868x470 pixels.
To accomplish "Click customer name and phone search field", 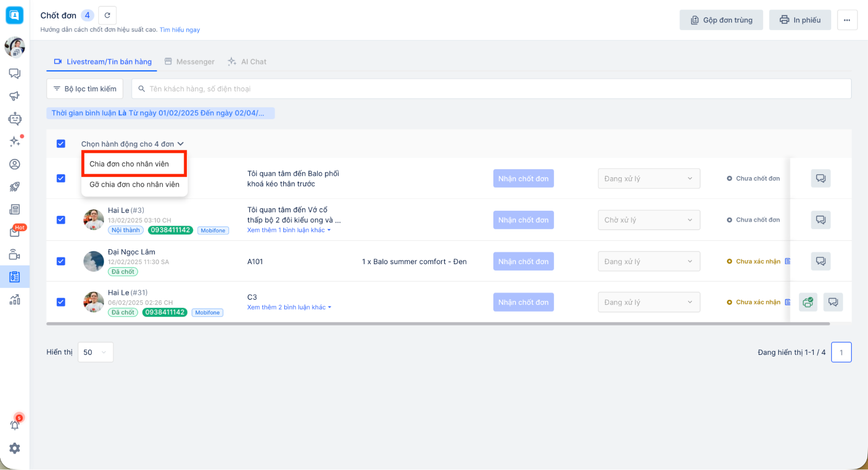I will [491, 89].
